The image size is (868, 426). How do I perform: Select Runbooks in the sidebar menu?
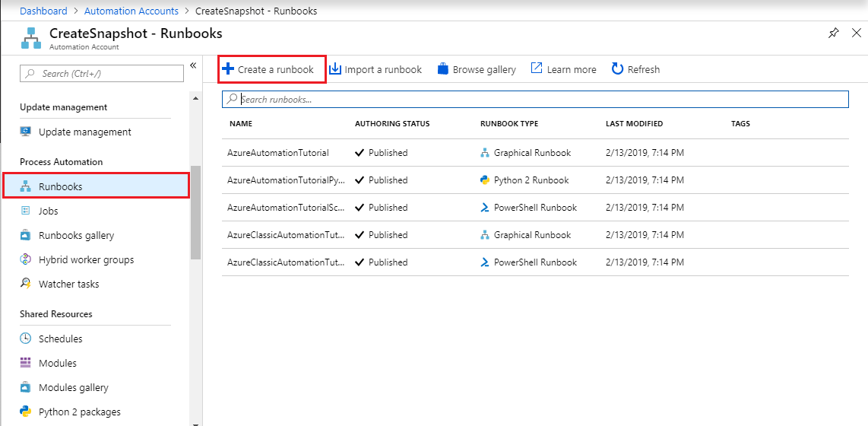[x=97, y=186]
